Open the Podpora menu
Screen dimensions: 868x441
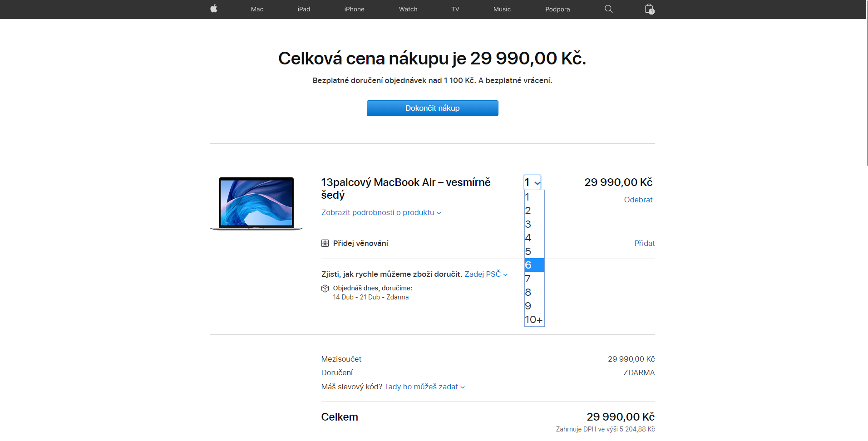click(x=557, y=9)
